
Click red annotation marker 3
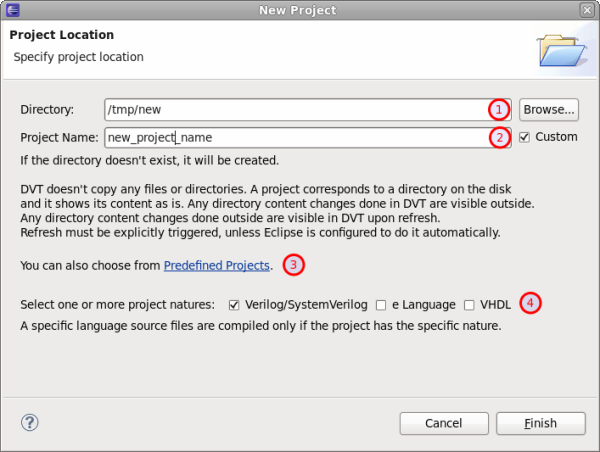click(293, 265)
